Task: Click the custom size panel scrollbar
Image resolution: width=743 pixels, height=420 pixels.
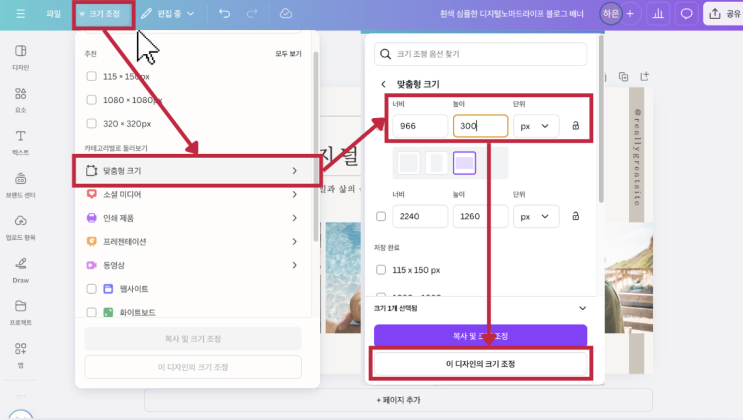Action: [601, 119]
